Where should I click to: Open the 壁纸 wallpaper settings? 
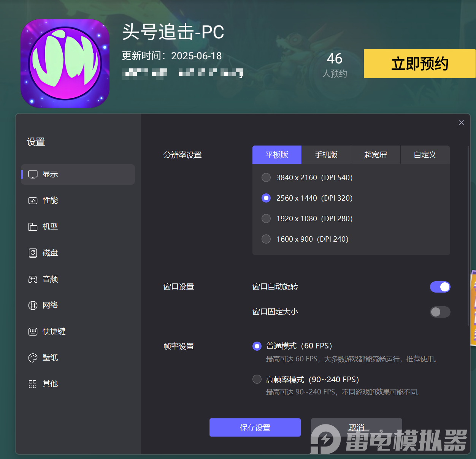click(49, 358)
